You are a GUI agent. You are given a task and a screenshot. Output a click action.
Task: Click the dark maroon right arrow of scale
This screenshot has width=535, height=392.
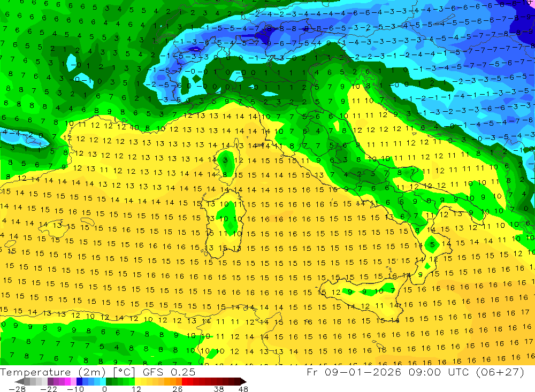[243, 381]
